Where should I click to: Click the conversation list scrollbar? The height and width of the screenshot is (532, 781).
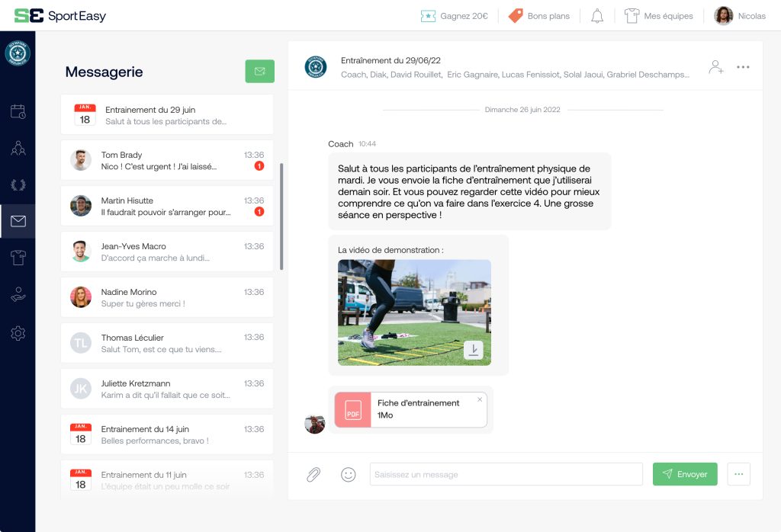coord(281,216)
